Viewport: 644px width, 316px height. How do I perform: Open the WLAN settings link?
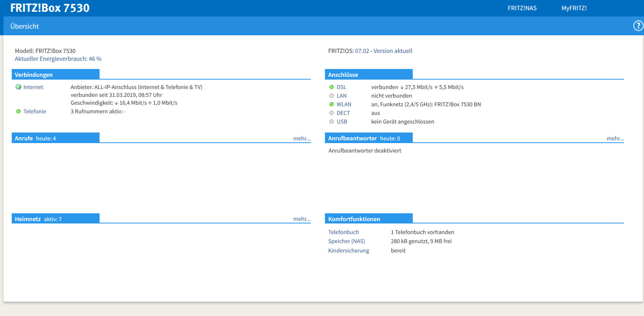click(344, 104)
